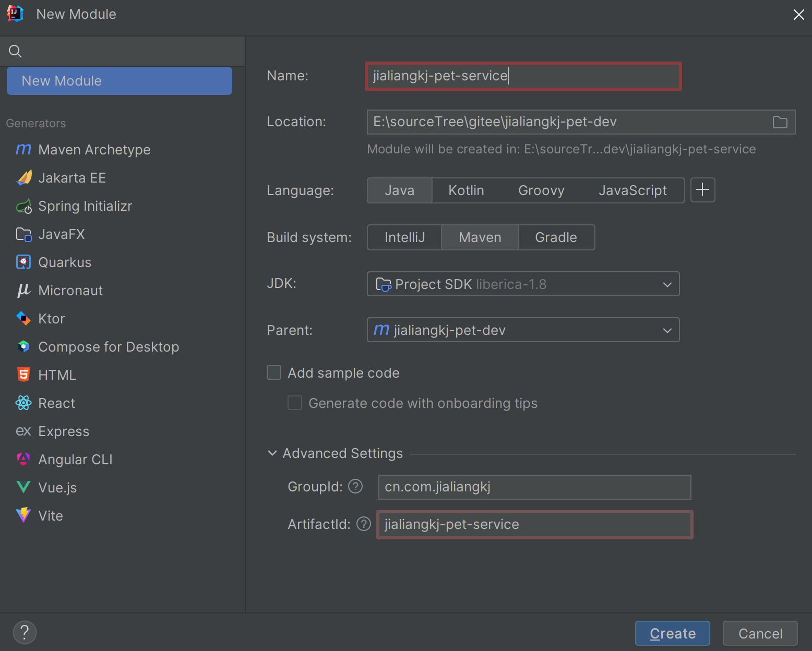
Task: Choose IntelliJ build system
Action: (404, 237)
